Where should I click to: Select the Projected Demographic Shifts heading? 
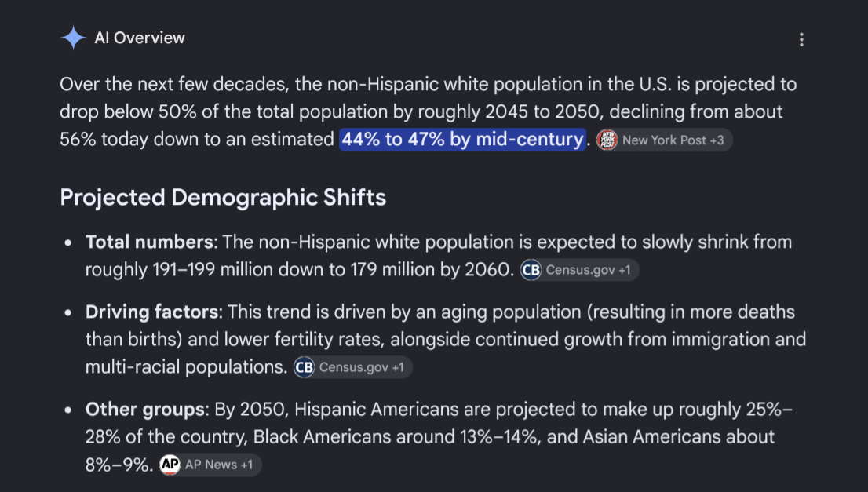pyautogui.click(x=223, y=198)
